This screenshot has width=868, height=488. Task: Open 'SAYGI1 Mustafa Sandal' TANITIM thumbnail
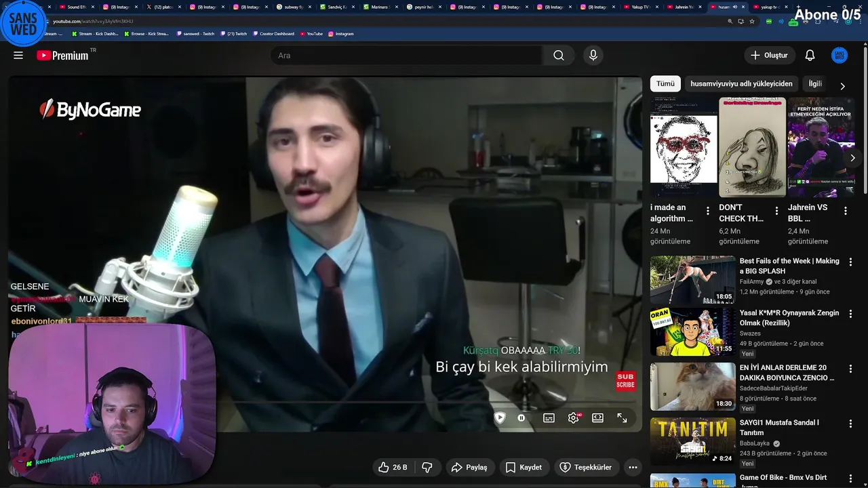point(692,442)
